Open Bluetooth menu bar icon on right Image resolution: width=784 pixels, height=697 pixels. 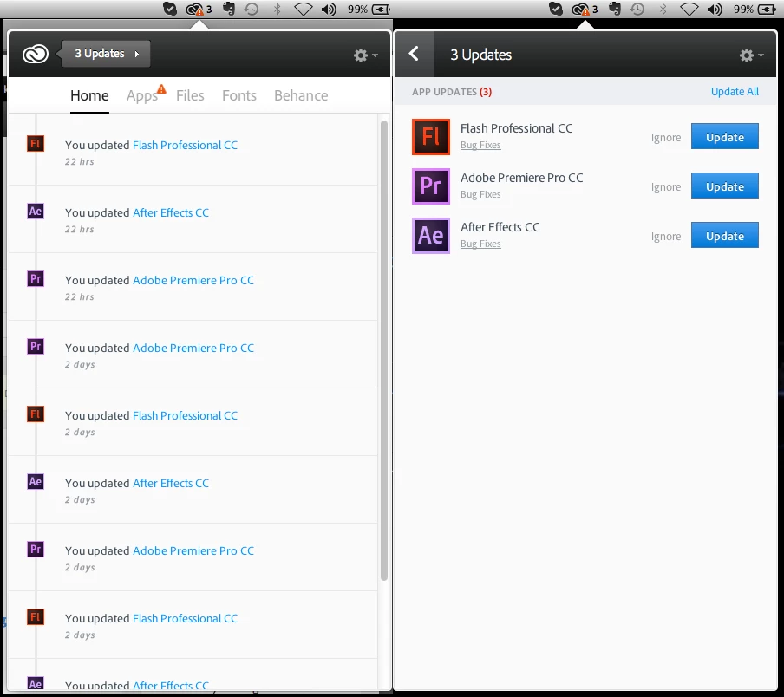[663, 9]
